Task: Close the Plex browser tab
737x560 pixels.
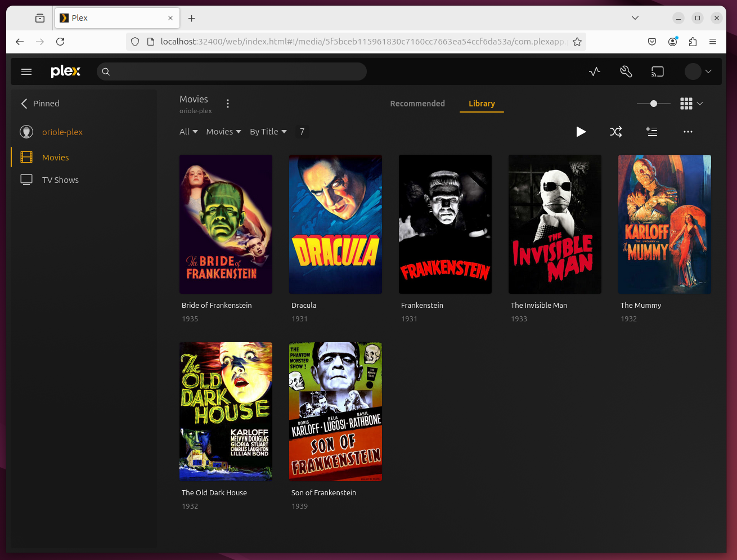Action: (170, 18)
